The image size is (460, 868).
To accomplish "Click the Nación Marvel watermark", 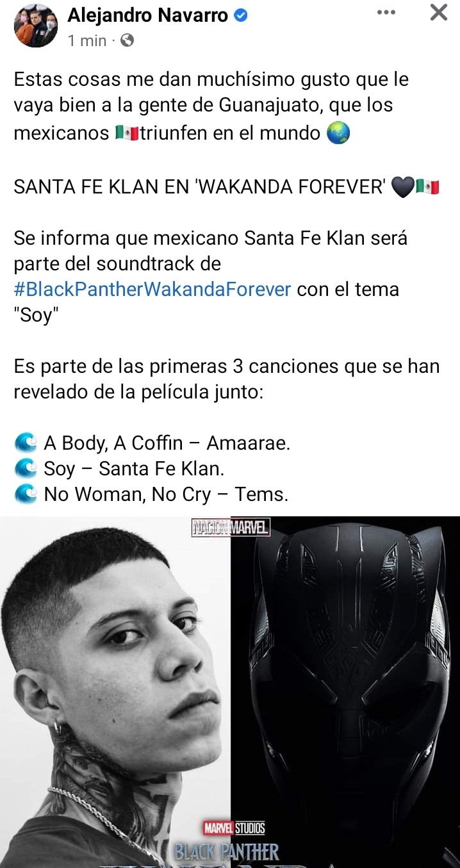I will [x=231, y=528].
